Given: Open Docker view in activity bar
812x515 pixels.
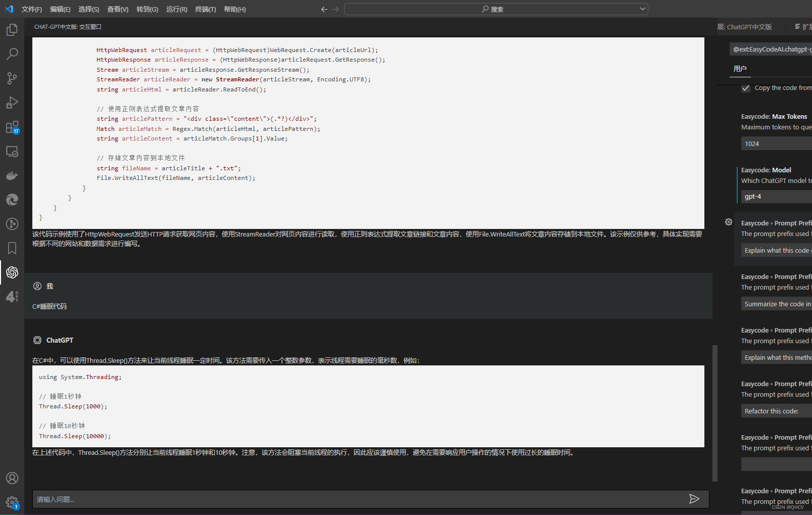Looking at the screenshot, I should (x=12, y=175).
